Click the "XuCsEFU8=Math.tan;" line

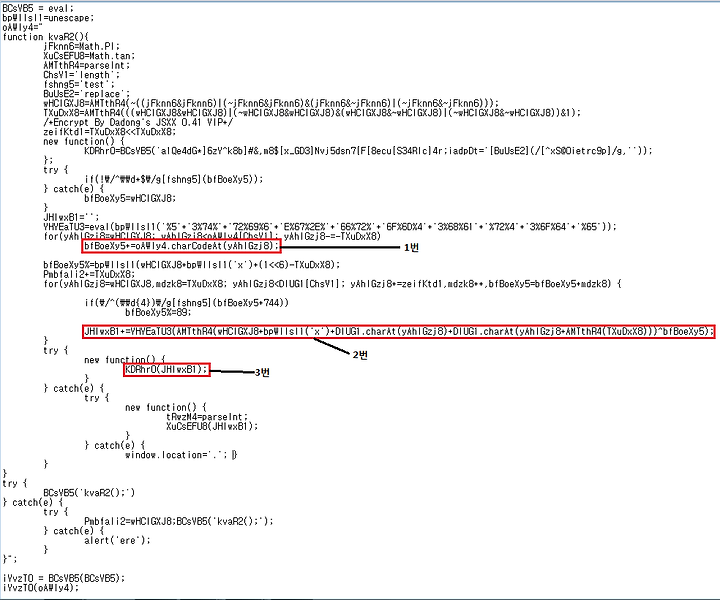pos(89,56)
